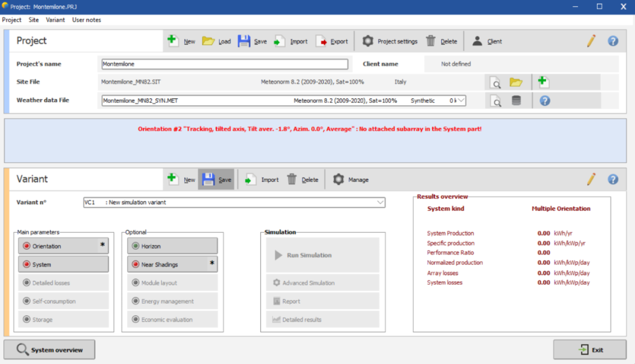The height and width of the screenshot is (364, 635).
Task: Click the Export project icon
Action: pyautogui.click(x=322, y=41)
